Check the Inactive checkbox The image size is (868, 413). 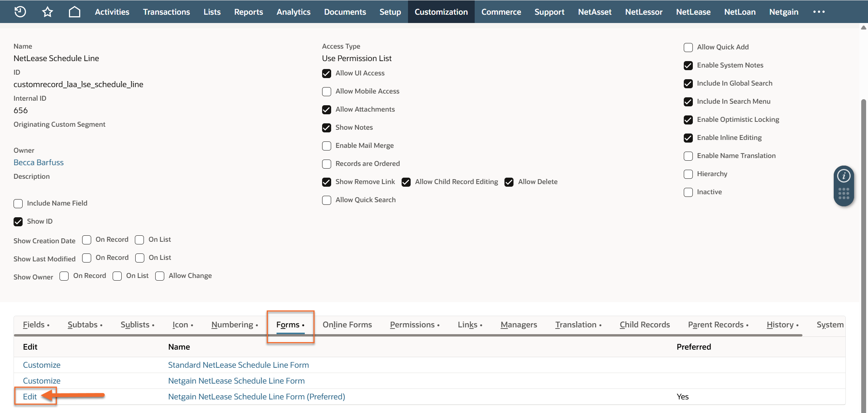(x=688, y=192)
